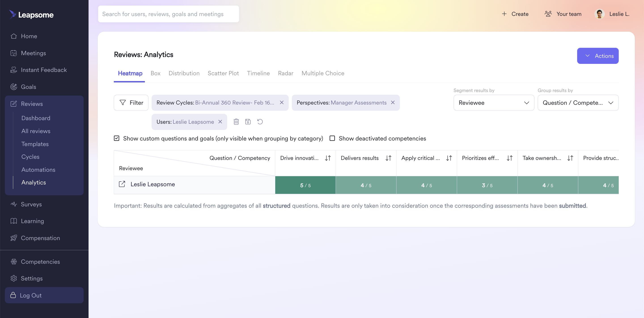
Task: Click Delivers results 4 / 5 cell
Action: point(366,185)
